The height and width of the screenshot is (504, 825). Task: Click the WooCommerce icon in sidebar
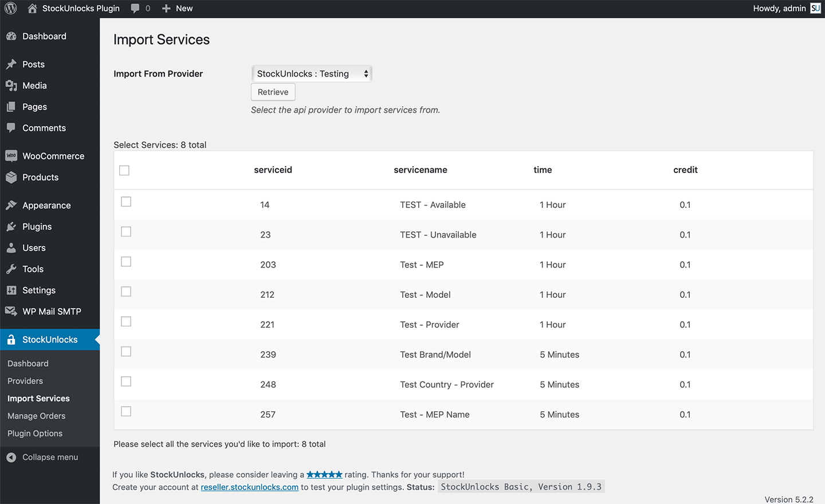pos(11,156)
